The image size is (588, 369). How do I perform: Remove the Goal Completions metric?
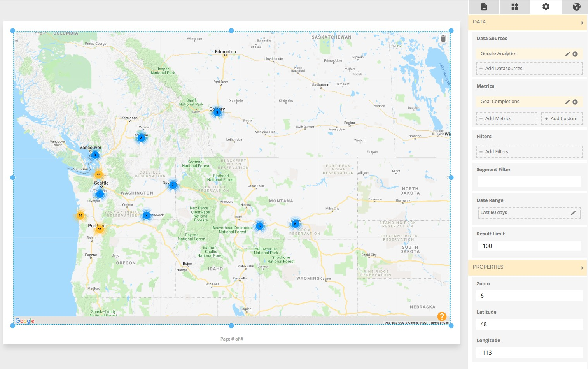(x=575, y=102)
